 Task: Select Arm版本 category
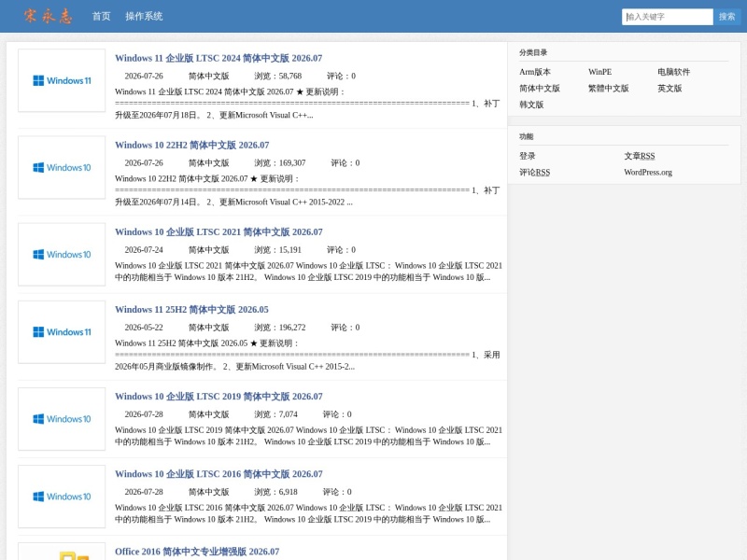point(534,72)
